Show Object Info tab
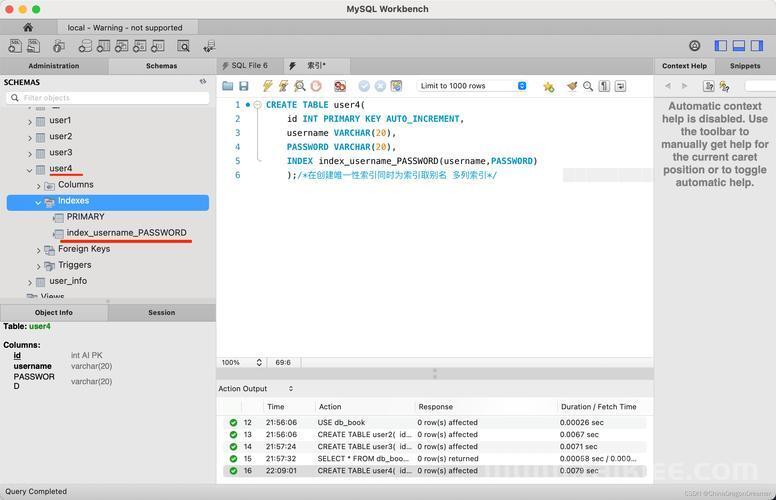Viewport: 776px width, 500px height. click(54, 312)
